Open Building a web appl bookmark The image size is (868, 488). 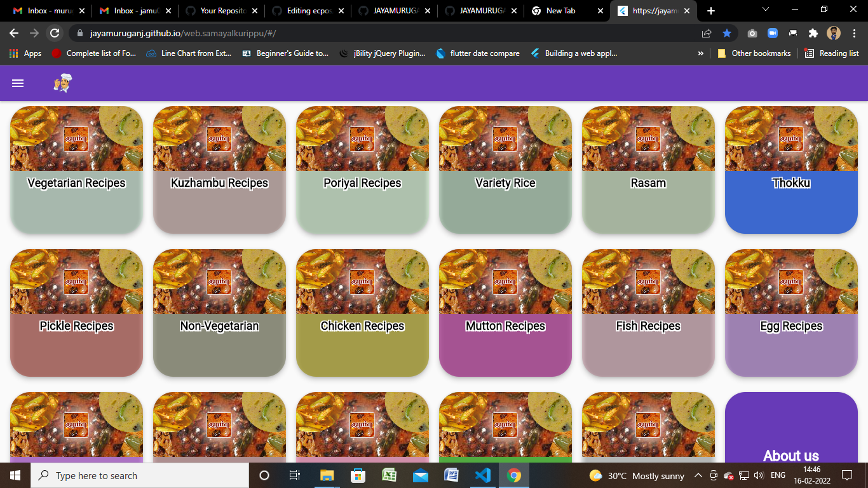pyautogui.click(x=574, y=53)
